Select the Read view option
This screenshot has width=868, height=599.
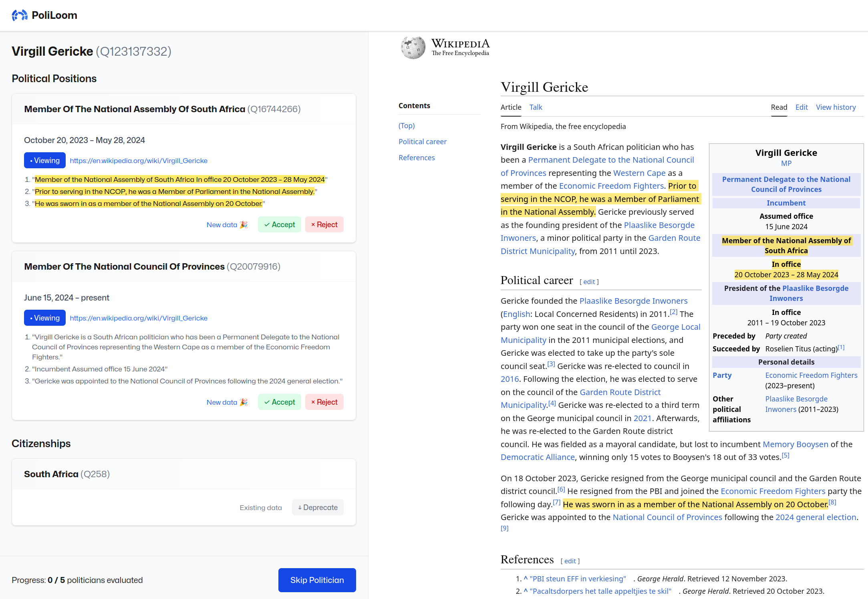[779, 107]
